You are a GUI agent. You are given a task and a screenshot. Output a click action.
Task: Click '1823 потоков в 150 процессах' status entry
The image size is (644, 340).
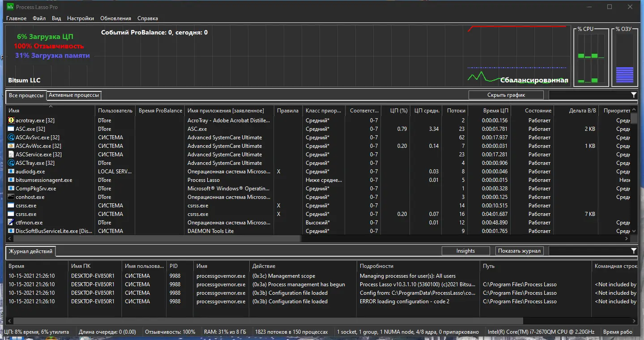point(291,332)
